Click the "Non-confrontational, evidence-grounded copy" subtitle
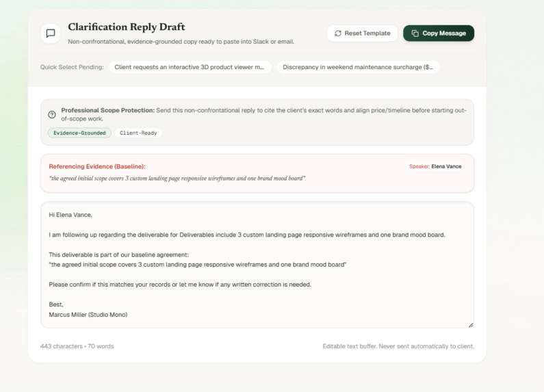Viewport: 544px width, 392px height. pos(181,42)
